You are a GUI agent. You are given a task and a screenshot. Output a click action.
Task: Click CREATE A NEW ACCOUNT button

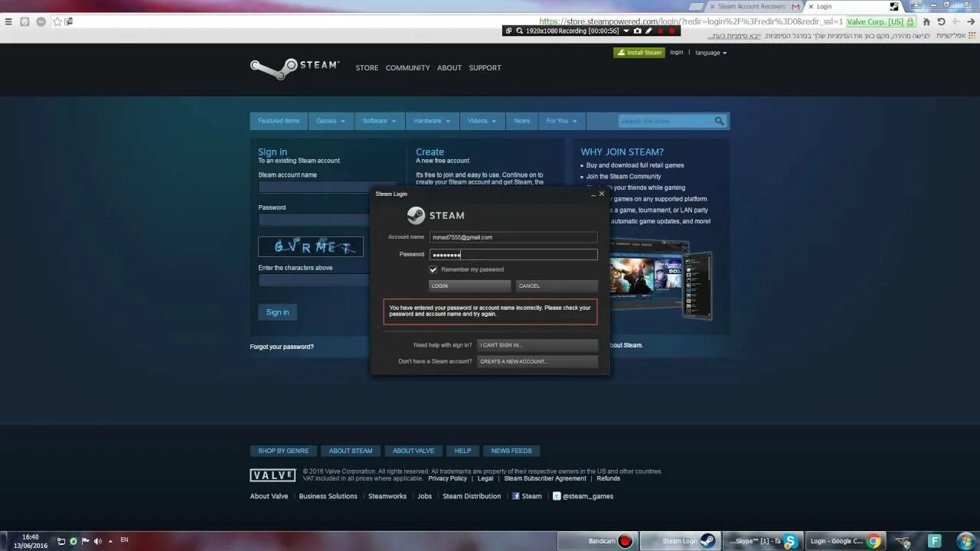click(537, 361)
